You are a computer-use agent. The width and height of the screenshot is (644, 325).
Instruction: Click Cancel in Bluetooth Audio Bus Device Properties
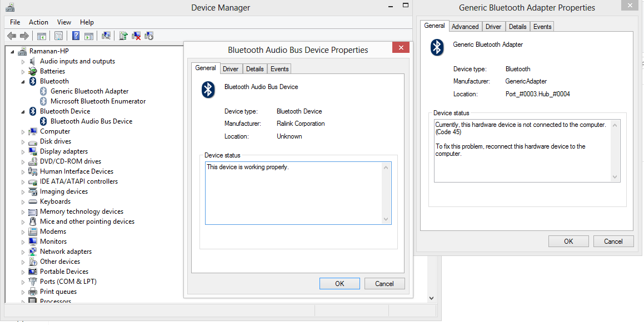pos(385,283)
